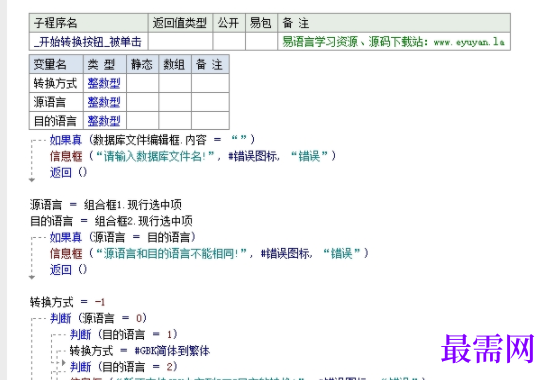Open 整数型 type link for 转换方式
The image size is (553, 380).
[x=104, y=83]
